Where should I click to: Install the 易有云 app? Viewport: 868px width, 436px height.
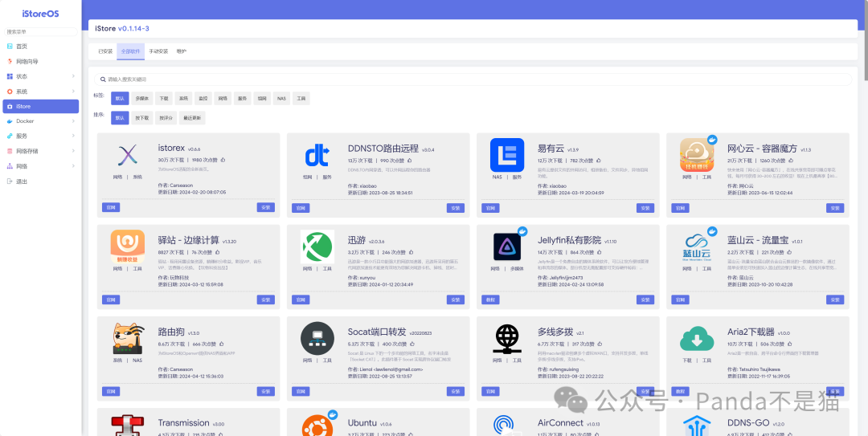click(645, 208)
